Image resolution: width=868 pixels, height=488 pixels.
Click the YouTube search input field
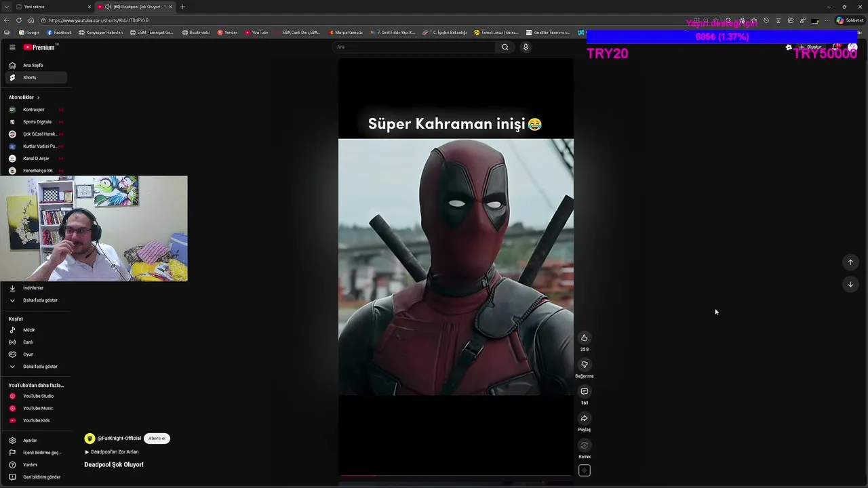(414, 47)
